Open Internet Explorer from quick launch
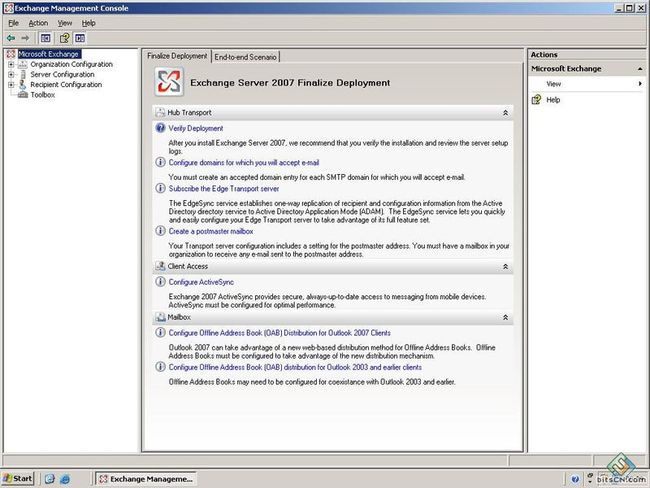Viewport: 650px width, 488px height. click(65, 479)
